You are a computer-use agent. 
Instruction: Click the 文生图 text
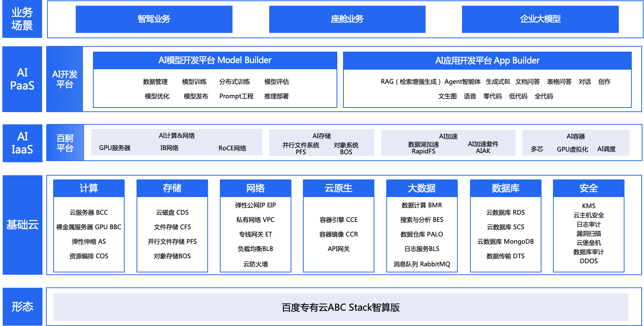coord(447,96)
